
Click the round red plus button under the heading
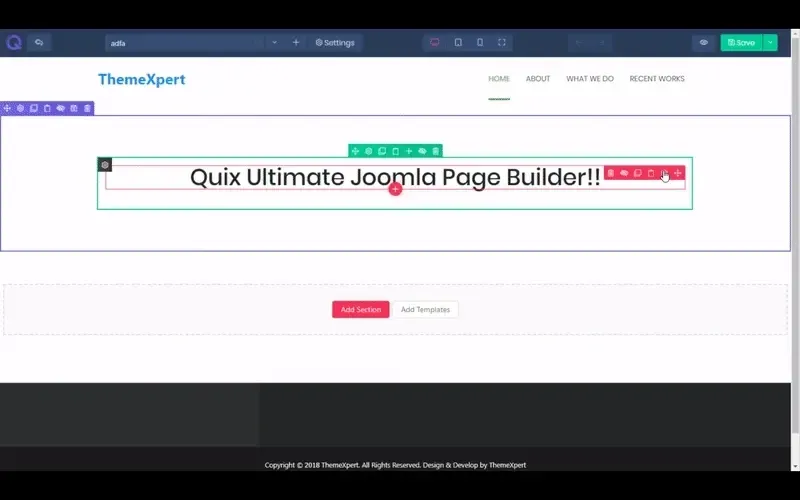395,189
